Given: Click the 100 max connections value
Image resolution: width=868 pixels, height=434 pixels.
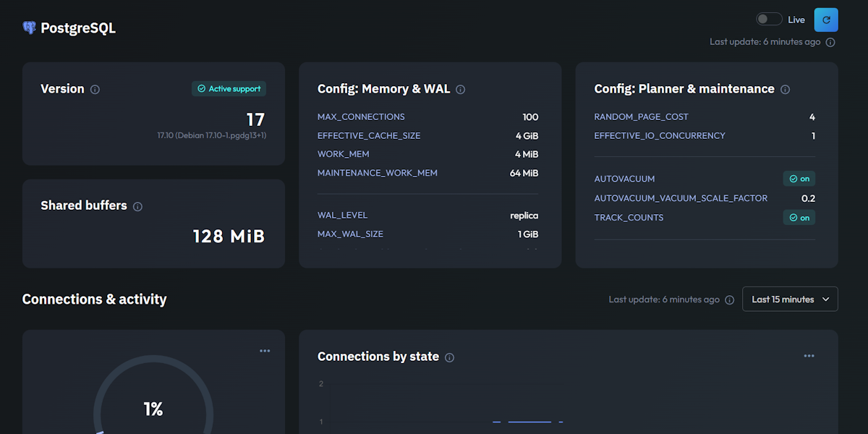Looking at the screenshot, I should coord(530,116).
